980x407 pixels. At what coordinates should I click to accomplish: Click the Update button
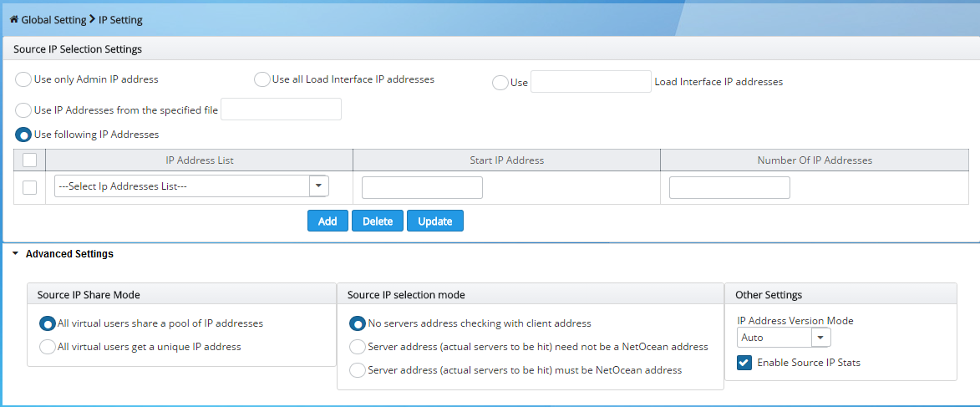[x=435, y=221]
